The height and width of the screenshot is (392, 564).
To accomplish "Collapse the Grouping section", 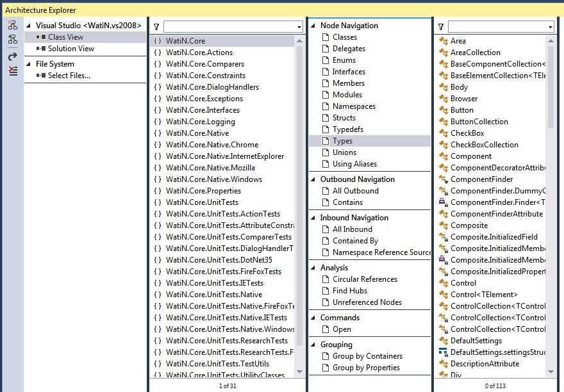I will 313,345.
